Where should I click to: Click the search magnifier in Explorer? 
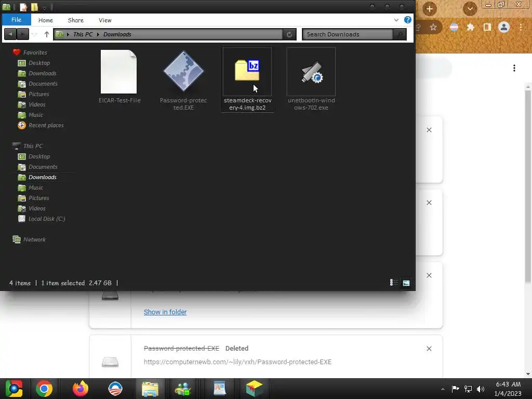tap(400, 34)
